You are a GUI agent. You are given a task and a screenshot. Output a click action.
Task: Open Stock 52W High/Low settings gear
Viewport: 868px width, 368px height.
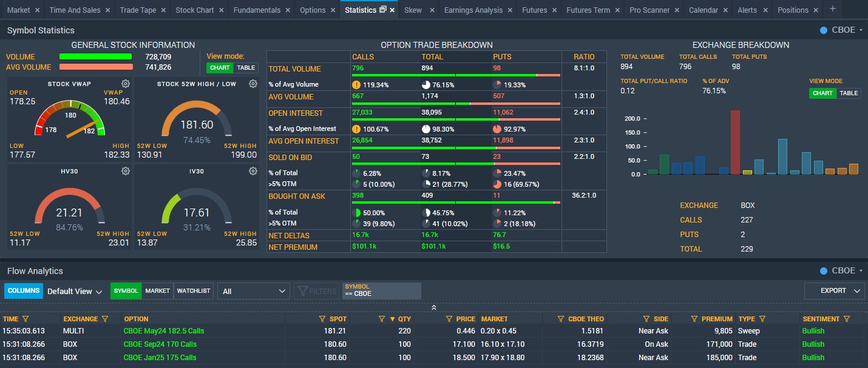[x=253, y=84]
